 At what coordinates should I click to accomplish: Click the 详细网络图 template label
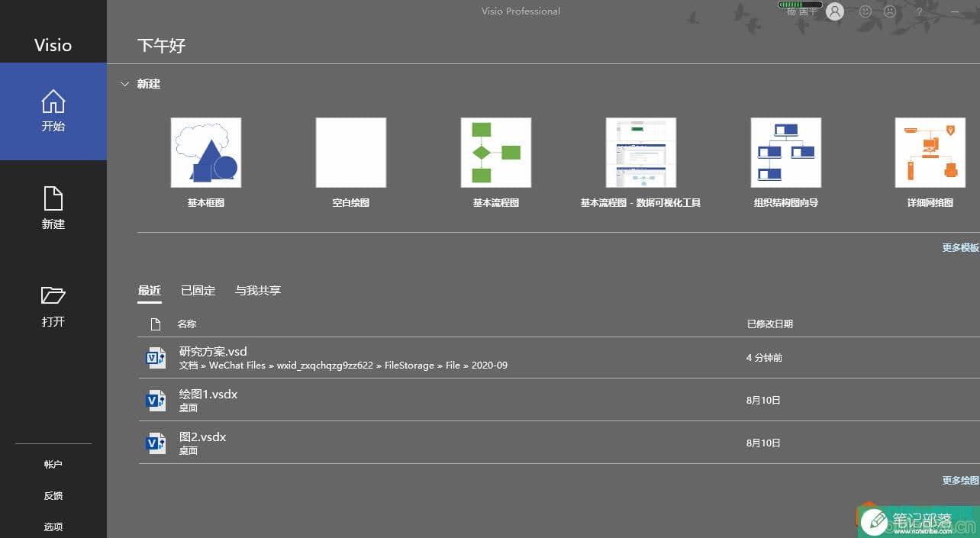(930, 203)
